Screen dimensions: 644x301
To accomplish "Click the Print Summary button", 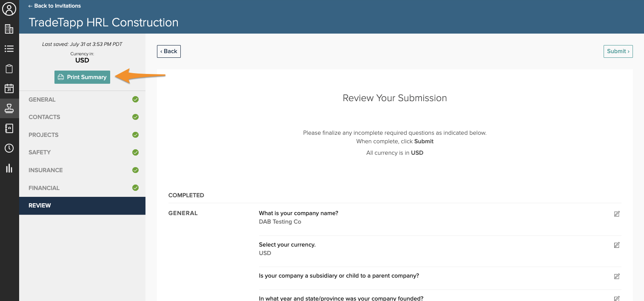I will coord(82,77).
